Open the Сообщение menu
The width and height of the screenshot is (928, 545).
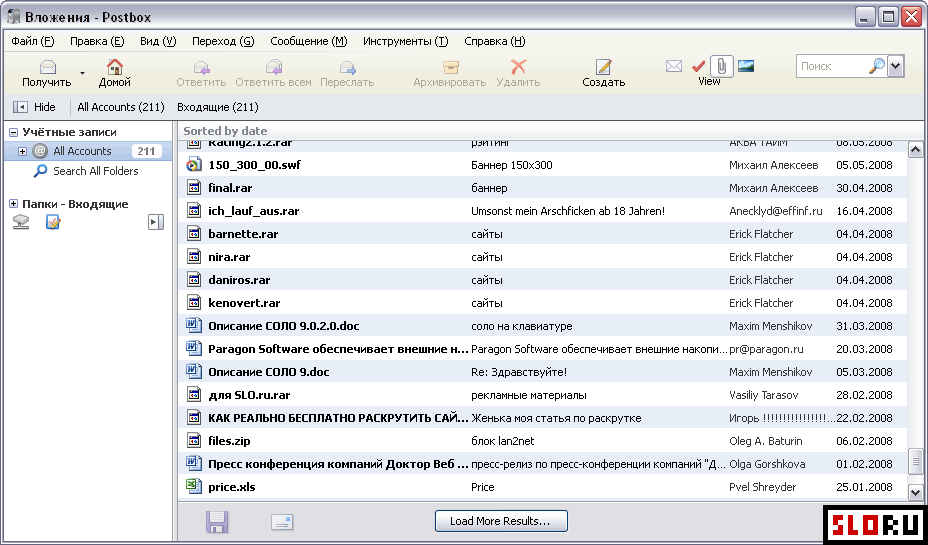pyautogui.click(x=308, y=41)
